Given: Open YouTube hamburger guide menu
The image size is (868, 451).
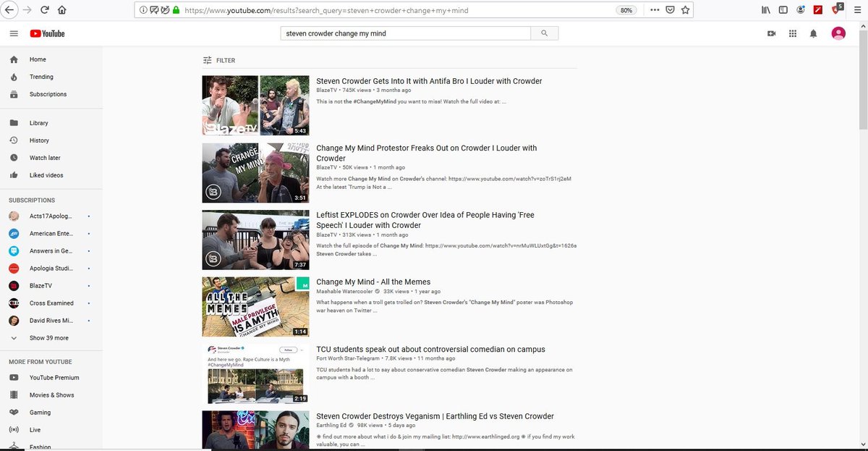Looking at the screenshot, I should point(14,33).
